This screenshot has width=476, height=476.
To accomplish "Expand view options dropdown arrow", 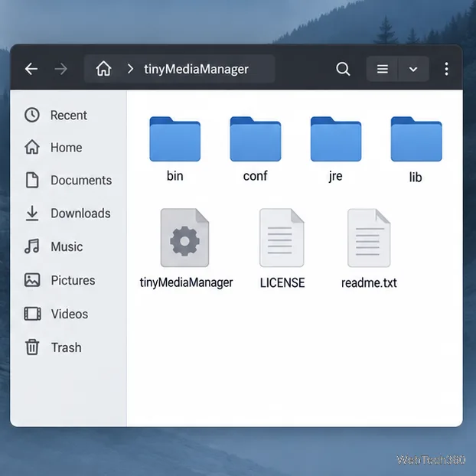I will 413,69.
